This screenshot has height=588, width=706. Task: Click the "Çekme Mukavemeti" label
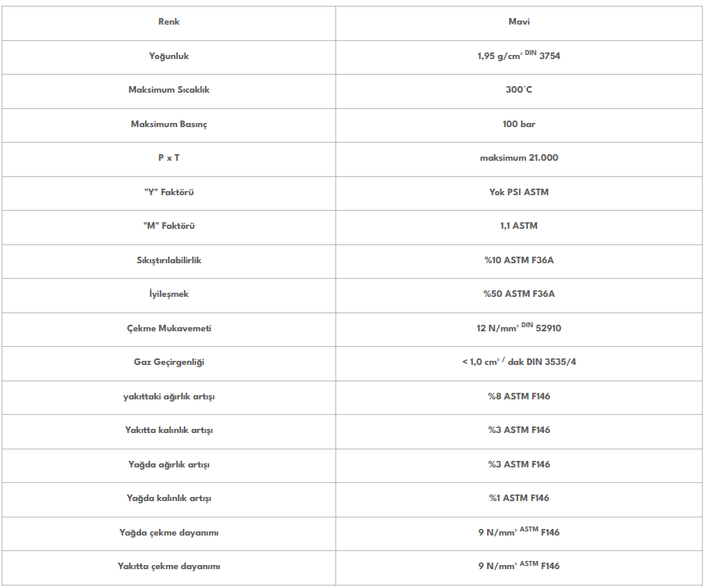click(169, 329)
